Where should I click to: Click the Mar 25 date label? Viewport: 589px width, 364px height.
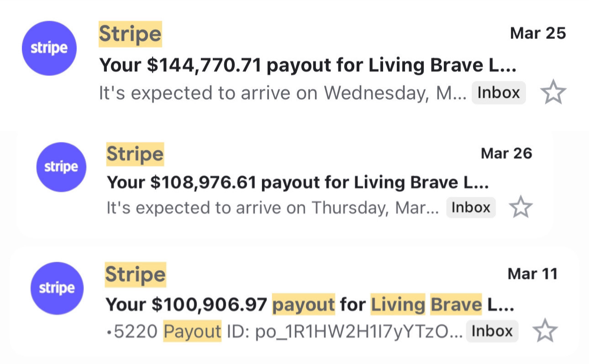coord(538,33)
